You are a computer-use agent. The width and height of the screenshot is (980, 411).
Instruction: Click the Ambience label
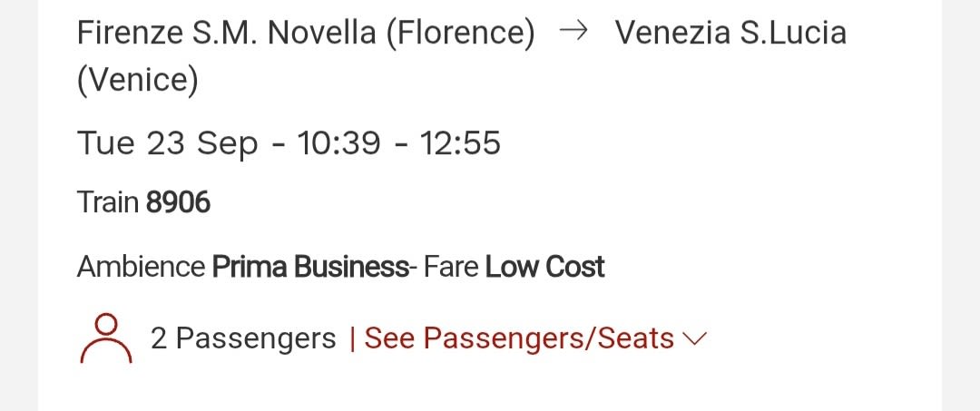click(x=141, y=268)
